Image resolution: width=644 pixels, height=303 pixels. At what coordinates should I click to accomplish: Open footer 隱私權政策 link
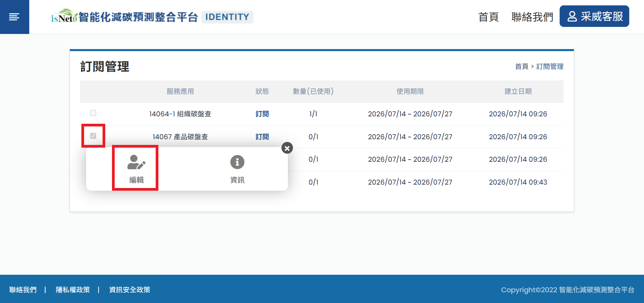(x=73, y=290)
